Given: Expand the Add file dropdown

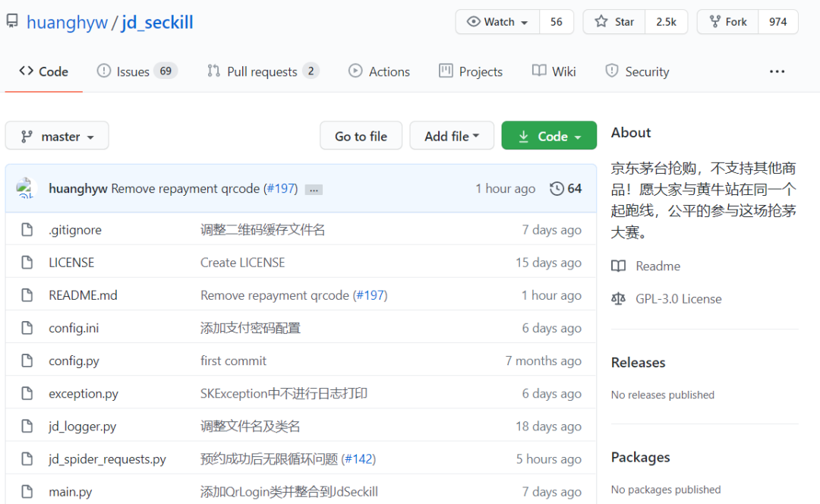Looking at the screenshot, I should pyautogui.click(x=452, y=136).
